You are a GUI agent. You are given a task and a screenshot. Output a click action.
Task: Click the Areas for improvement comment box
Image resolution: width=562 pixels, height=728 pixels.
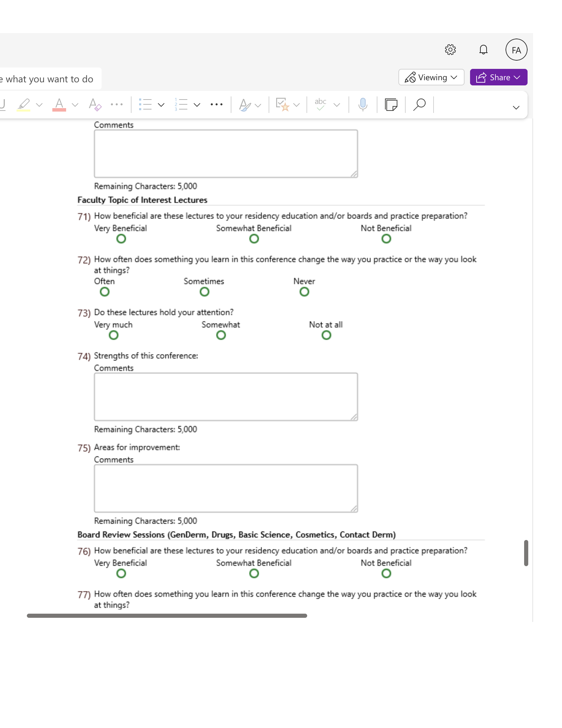(226, 488)
